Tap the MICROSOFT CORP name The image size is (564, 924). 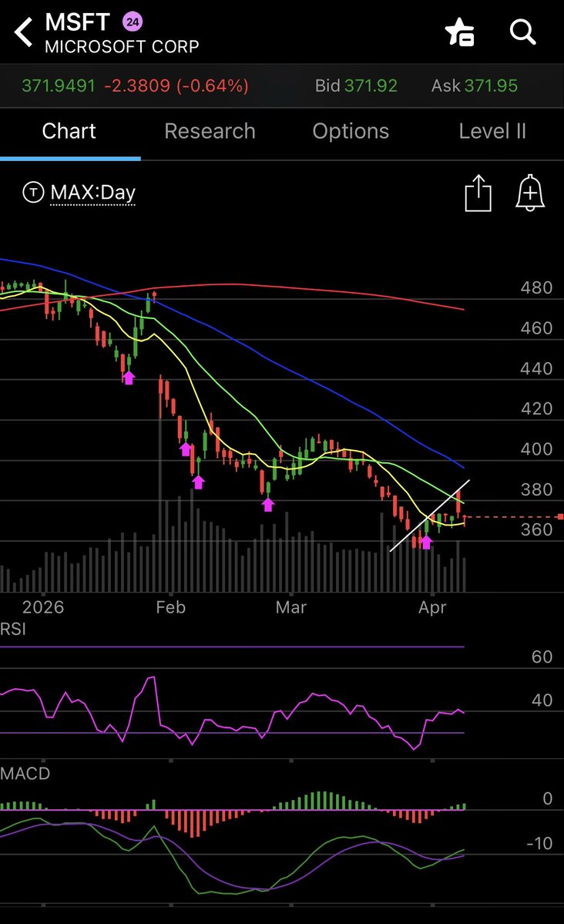pos(122,46)
